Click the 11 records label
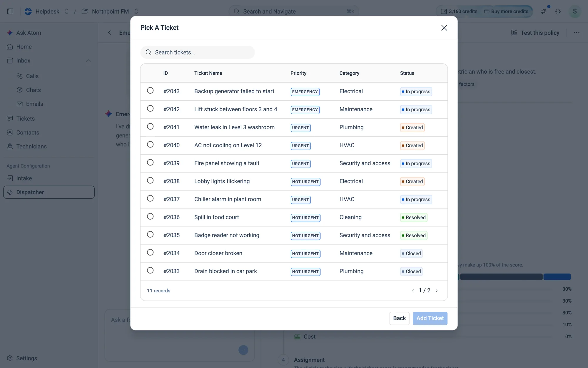This screenshot has height=368, width=588. click(x=158, y=291)
